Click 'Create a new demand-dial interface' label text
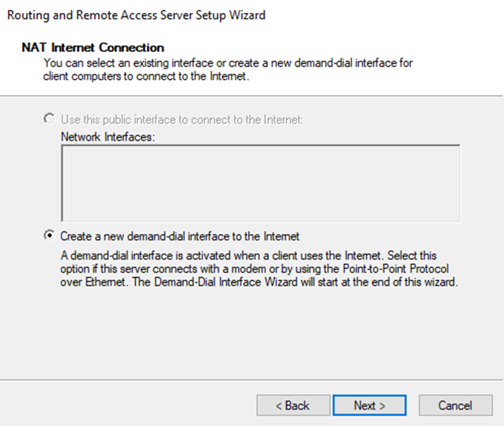The image size is (504, 426). click(180, 236)
